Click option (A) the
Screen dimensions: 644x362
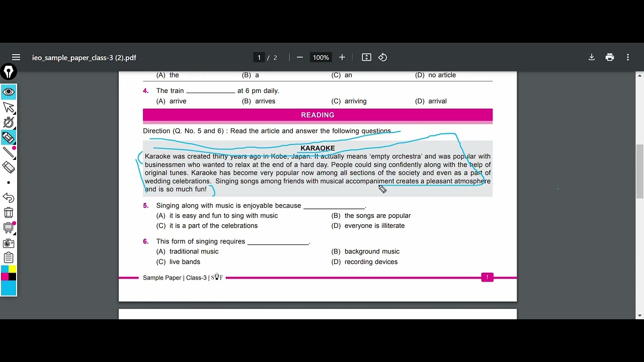168,75
